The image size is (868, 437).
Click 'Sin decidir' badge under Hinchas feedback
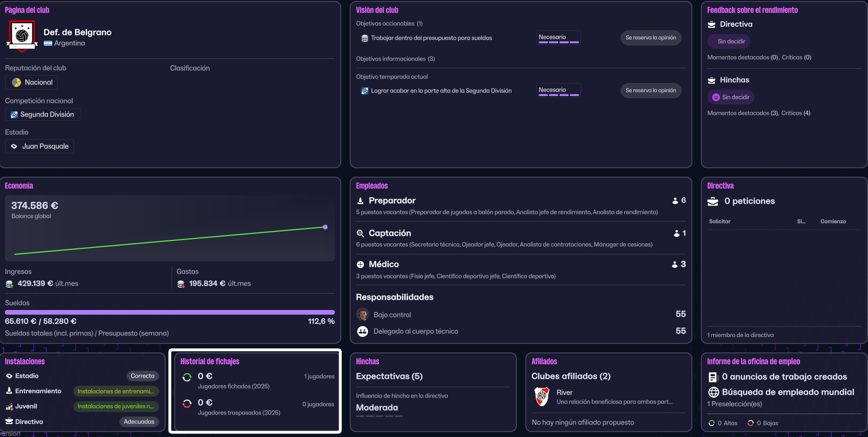731,97
